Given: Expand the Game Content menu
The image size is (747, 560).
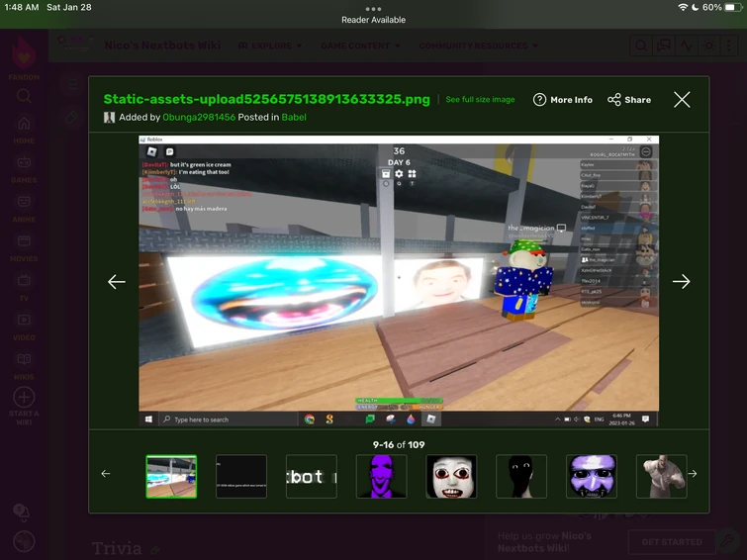Looking at the screenshot, I should pos(360,46).
